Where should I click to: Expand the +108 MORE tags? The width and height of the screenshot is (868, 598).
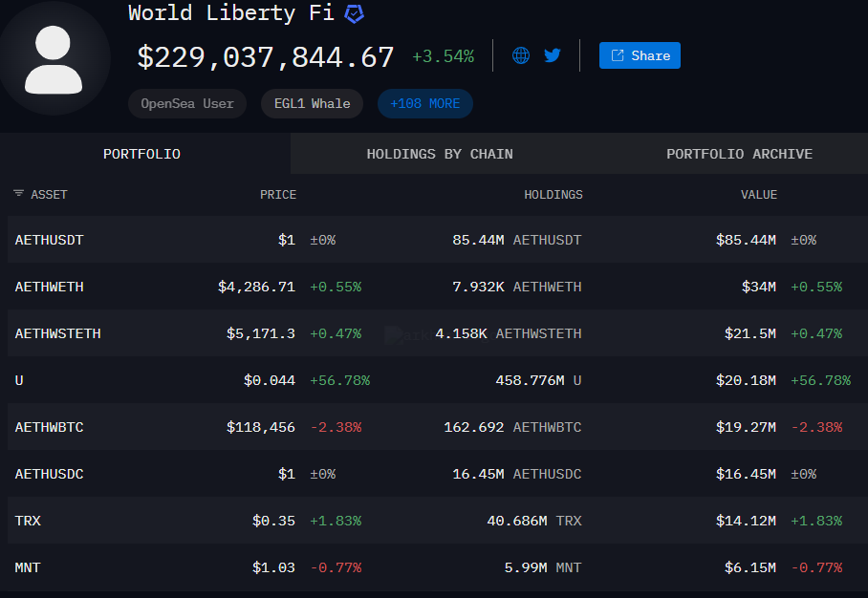tap(425, 103)
